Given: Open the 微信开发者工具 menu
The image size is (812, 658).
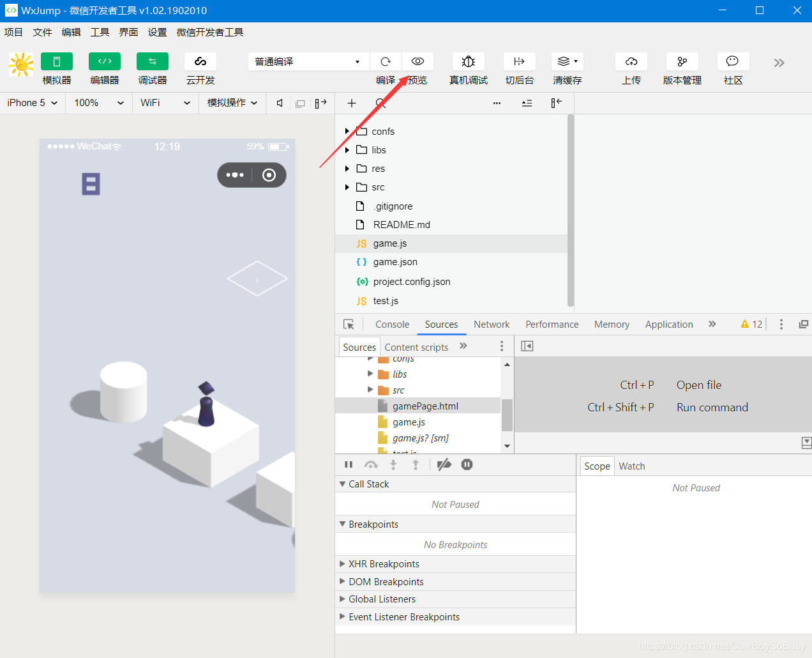Looking at the screenshot, I should (x=210, y=33).
